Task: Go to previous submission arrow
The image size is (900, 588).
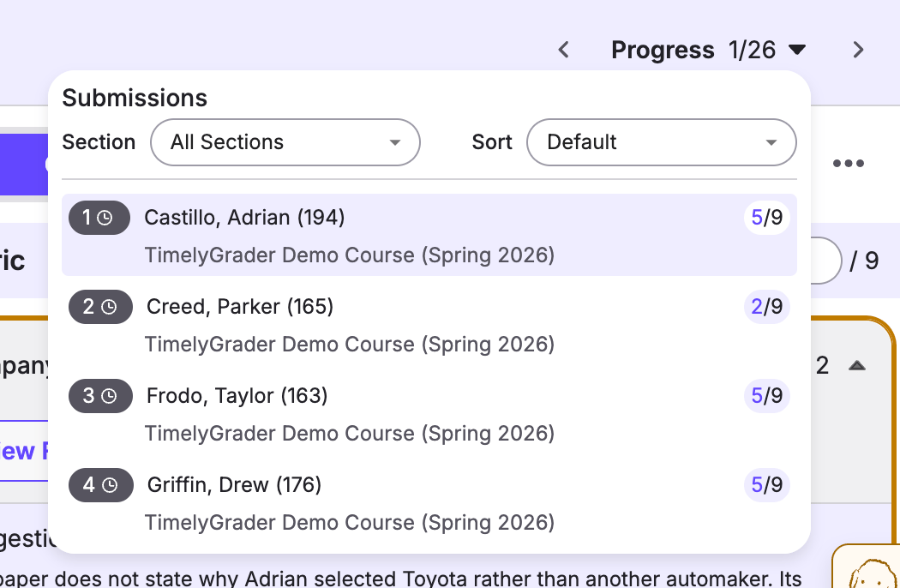Action: 564,50
